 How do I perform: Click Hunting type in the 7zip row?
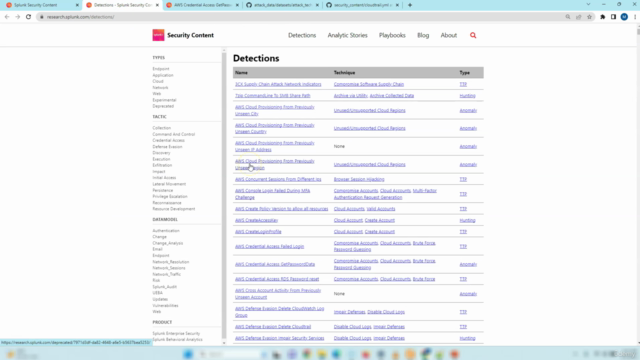click(467, 96)
